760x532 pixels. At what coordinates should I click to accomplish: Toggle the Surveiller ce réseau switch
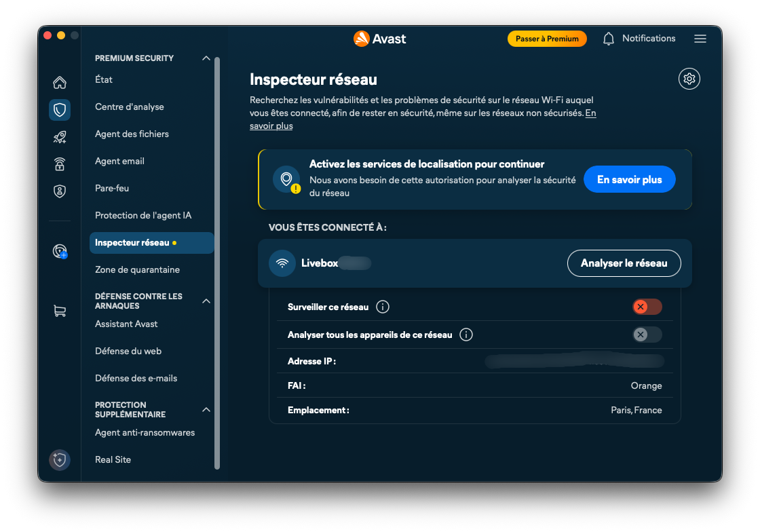point(647,307)
